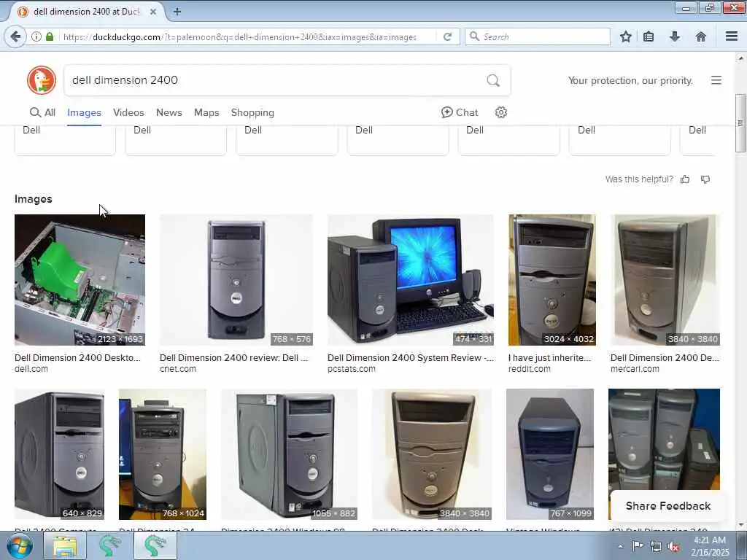The width and height of the screenshot is (747, 560).
Task: Open DuckDuckGo side menu beside slogan
Action: (716, 80)
